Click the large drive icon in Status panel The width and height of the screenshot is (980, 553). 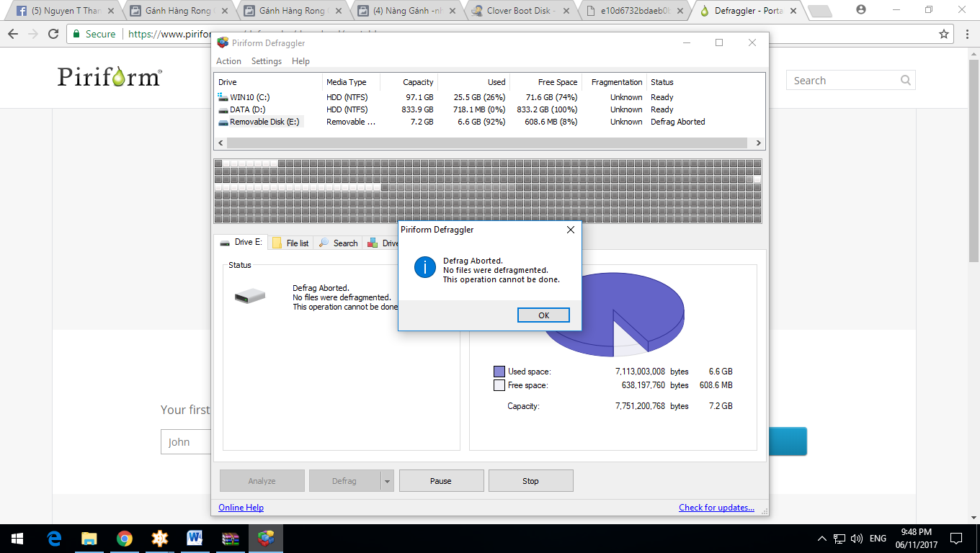pyautogui.click(x=250, y=295)
